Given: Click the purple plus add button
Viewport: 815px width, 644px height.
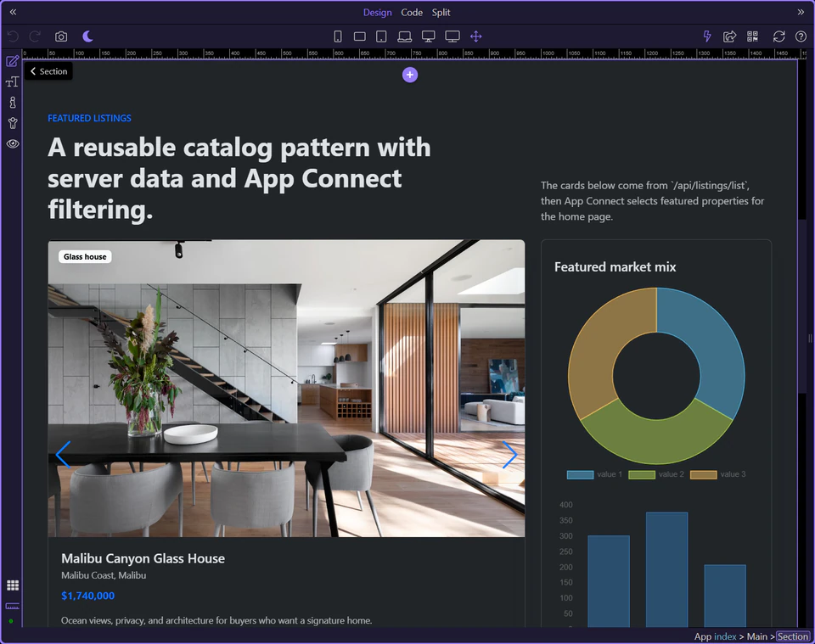Looking at the screenshot, I should pyautogui.click(x=409, y=75).
